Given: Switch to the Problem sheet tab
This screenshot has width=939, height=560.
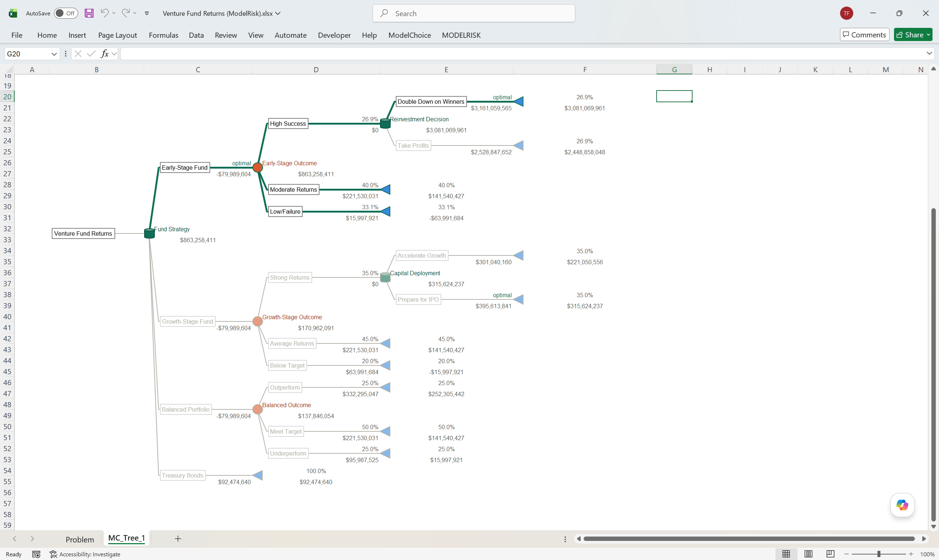Looking at the screenshot, I should click(x=80, y=539).
